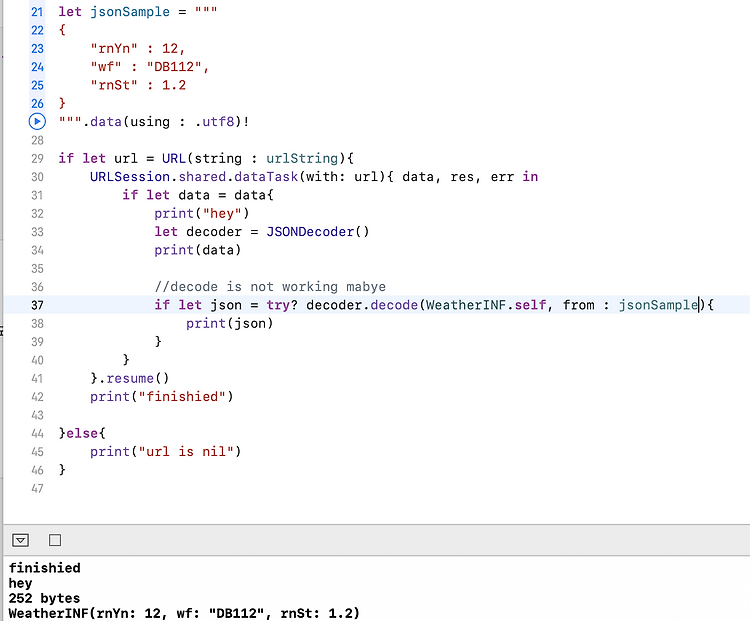Click the "rnSt" key in JSON

click(114, 85)
